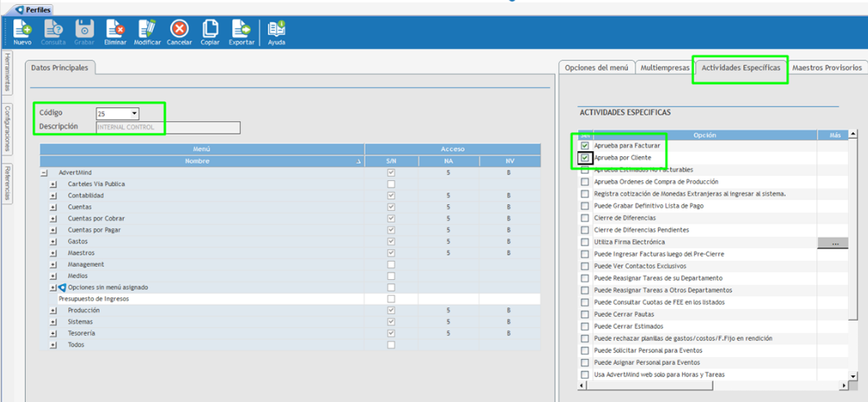The image size is (868, 402).
Task: Expand the Gastos tree node
Action: click(x=53, y=242)
